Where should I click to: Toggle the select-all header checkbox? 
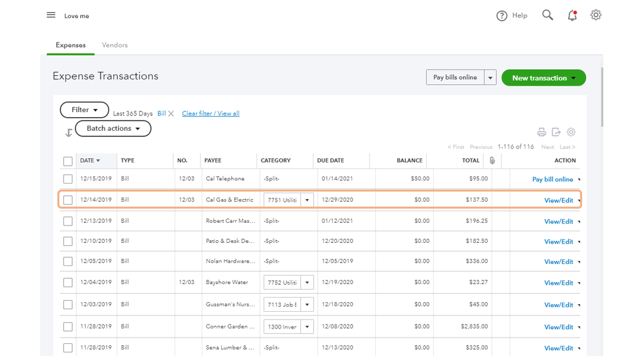click(68, 161)
